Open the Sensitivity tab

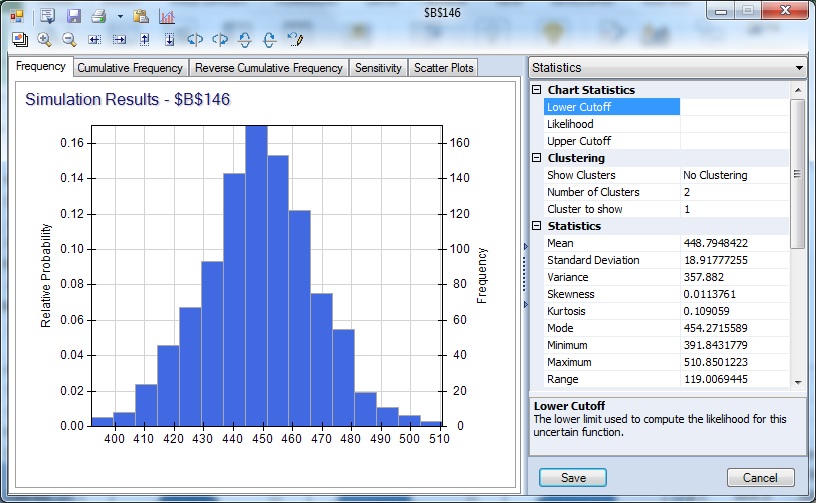click(378, 68)
